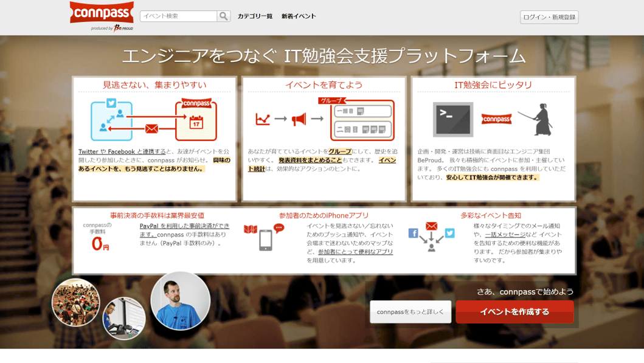
Task: Click the red イベントを作成する button
Action: click(x=514, y=312)
